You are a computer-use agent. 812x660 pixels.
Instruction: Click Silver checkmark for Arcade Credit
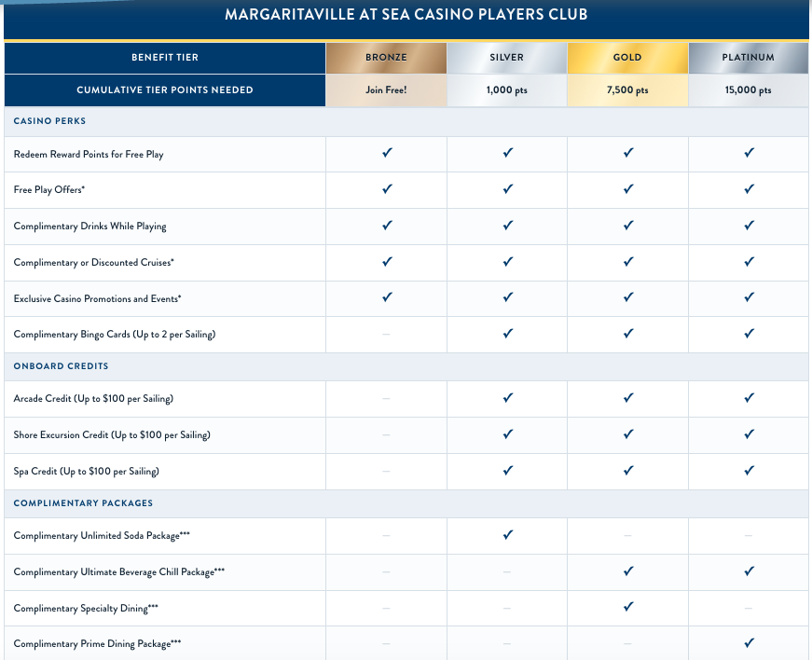click(x=507, y=397)
